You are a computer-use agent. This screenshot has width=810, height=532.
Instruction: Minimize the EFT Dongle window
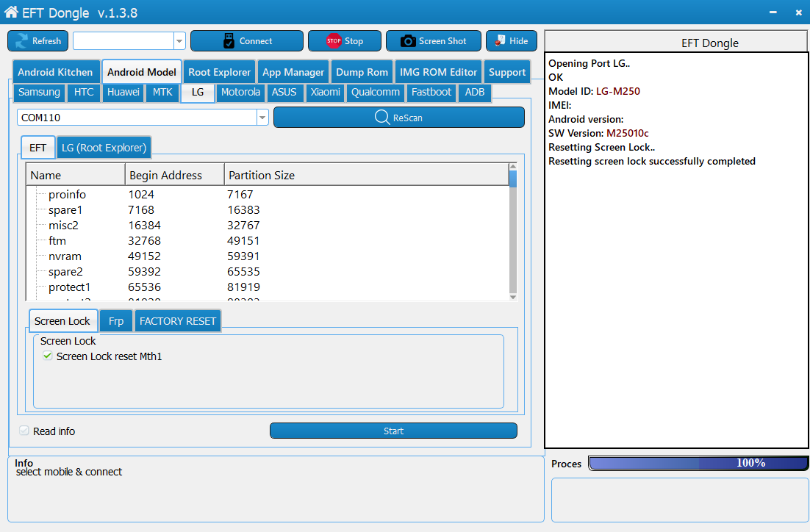pos(773,12)
